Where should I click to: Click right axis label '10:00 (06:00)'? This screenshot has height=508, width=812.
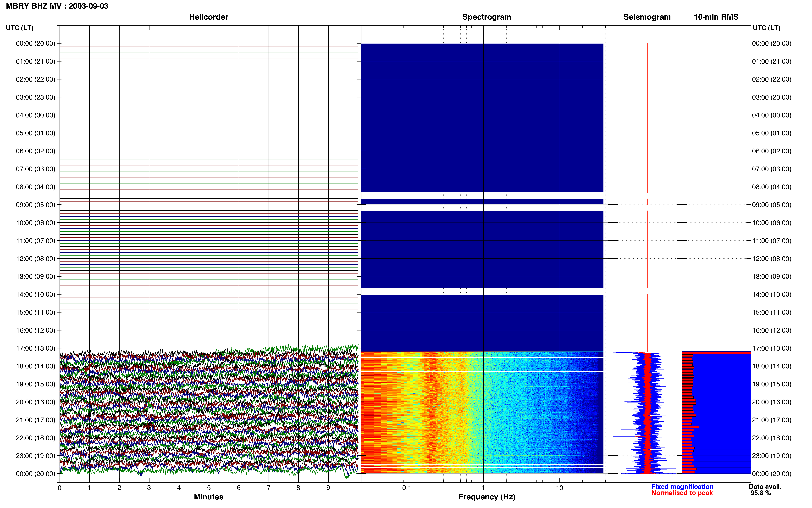[772, 223]
